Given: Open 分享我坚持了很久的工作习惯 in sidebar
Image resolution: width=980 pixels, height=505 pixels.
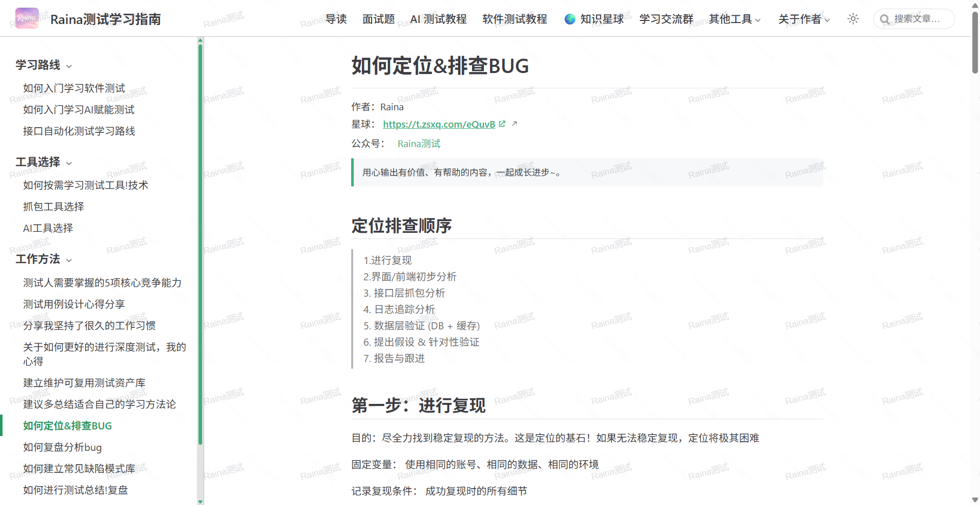Looking at the screenshot, I should click(89, 325).
